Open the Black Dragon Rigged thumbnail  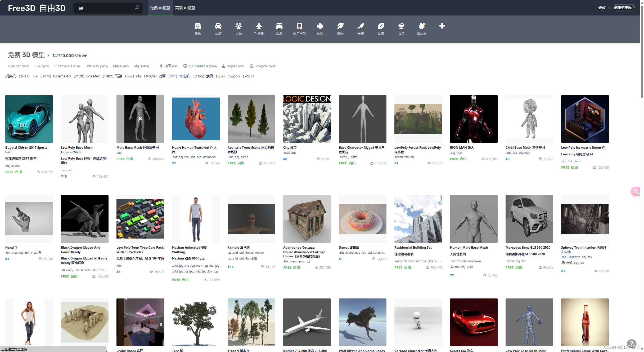point(85,219)
